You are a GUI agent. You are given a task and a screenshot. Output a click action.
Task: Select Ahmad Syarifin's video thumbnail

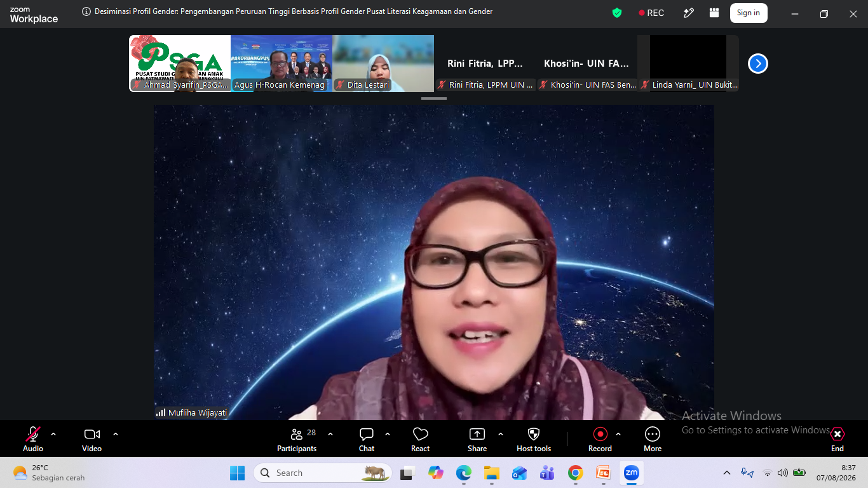[x=180, y=64]
